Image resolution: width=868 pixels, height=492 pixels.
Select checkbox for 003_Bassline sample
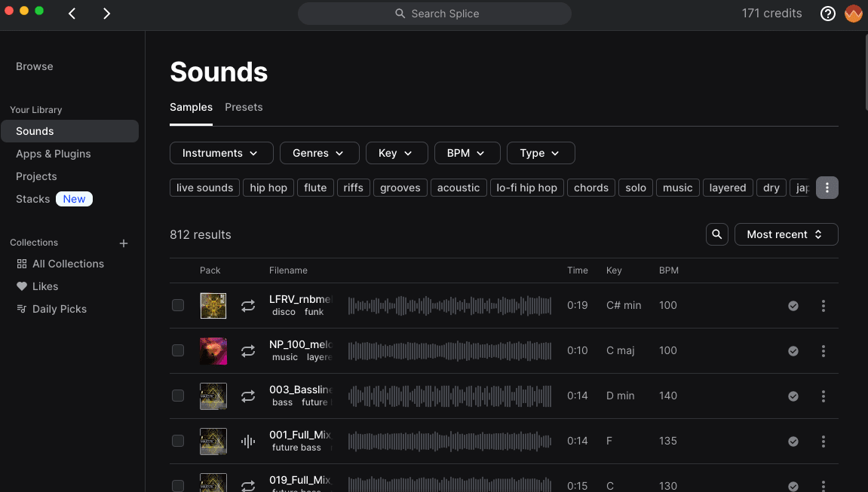click(x=178, y=396)
